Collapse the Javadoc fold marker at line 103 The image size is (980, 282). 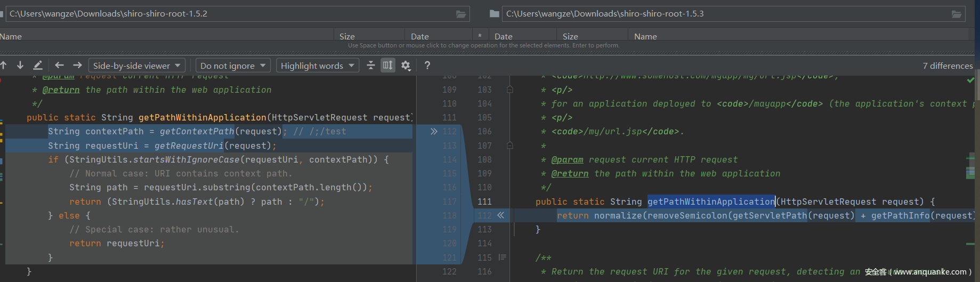coord(510,90)
